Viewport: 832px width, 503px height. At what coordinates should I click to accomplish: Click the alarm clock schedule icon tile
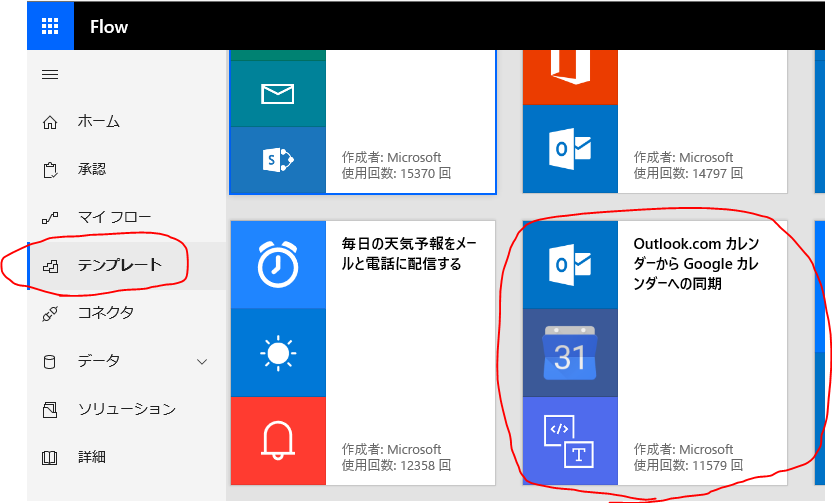click(x=278, y=264)
